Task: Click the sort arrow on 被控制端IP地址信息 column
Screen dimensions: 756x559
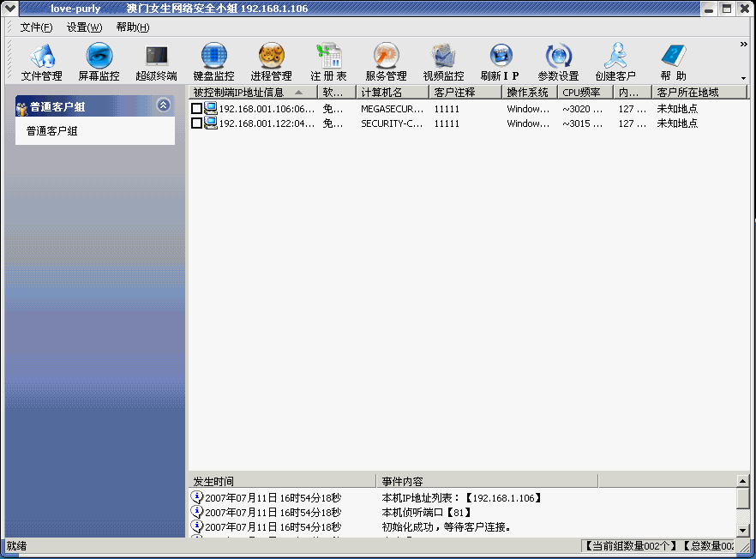Action: [x=297, y=91]
